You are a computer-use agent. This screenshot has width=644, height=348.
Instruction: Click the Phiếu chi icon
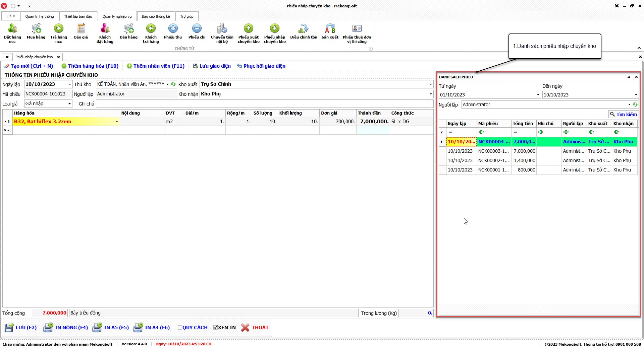tap(197, 29)
